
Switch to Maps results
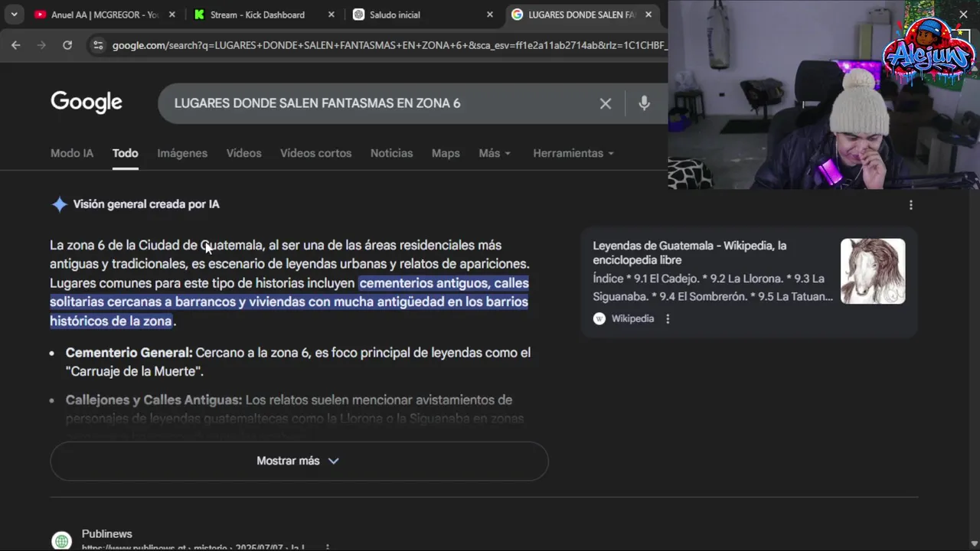(x=446, y=153)
